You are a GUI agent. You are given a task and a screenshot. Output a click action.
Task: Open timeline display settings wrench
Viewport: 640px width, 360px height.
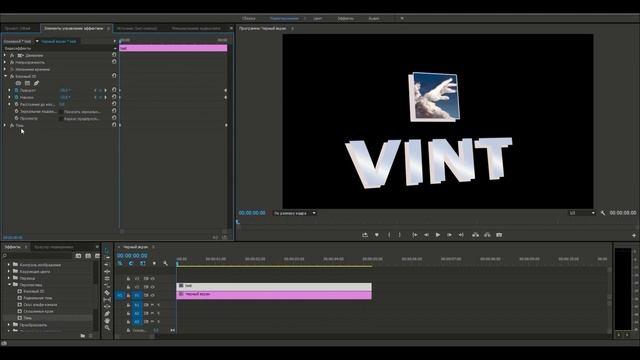[x=165, y=264]
